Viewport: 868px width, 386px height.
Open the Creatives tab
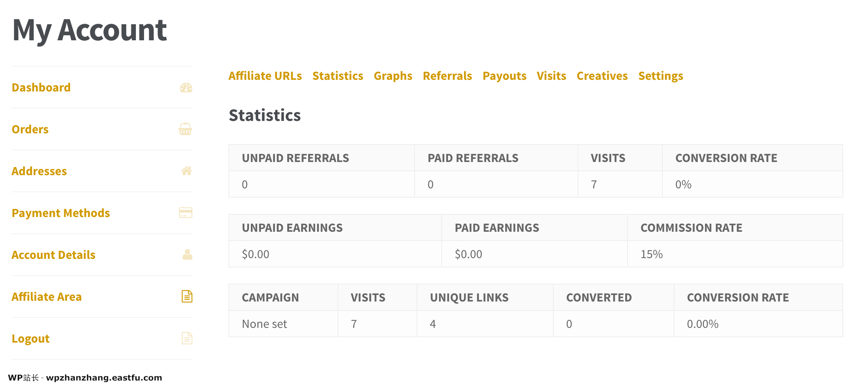602,76
